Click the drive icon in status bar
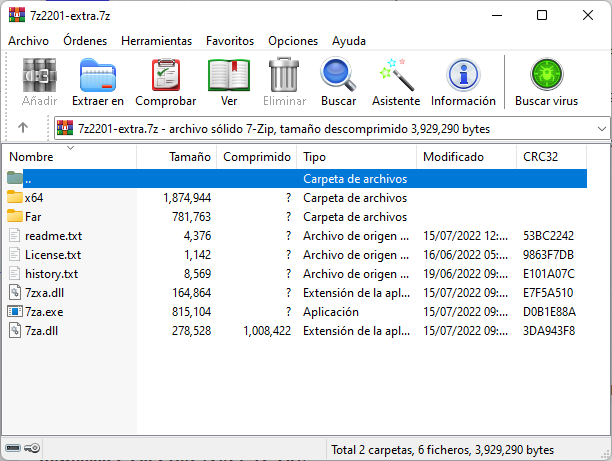The width and height of the screenshot is (612, 461). [x=13, y=448]
